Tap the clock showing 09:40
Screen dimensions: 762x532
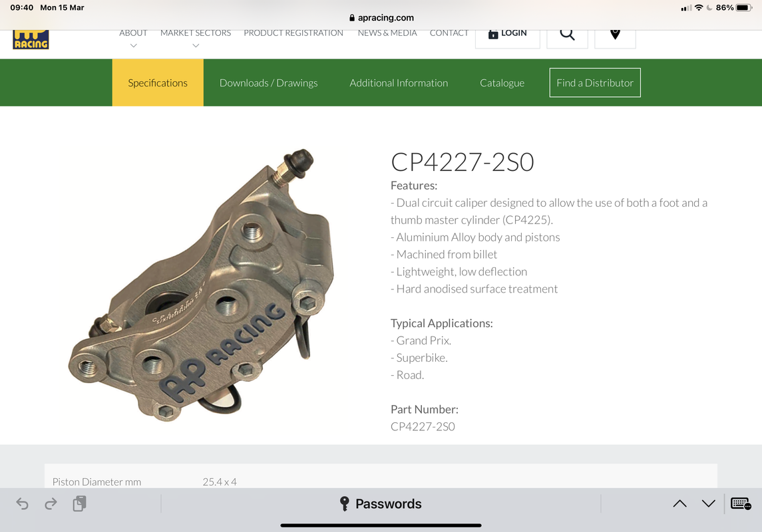pyautogui.click(x=22, y=8)
